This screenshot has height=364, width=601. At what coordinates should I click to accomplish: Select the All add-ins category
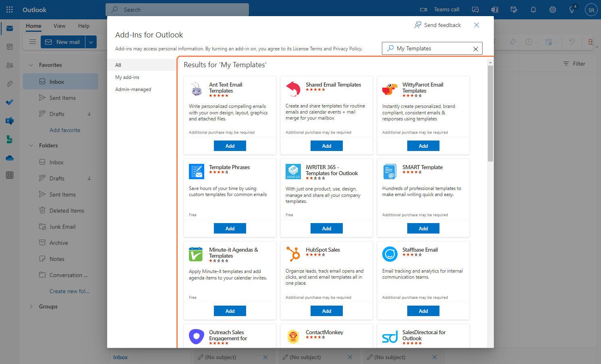tap(142, 65)
